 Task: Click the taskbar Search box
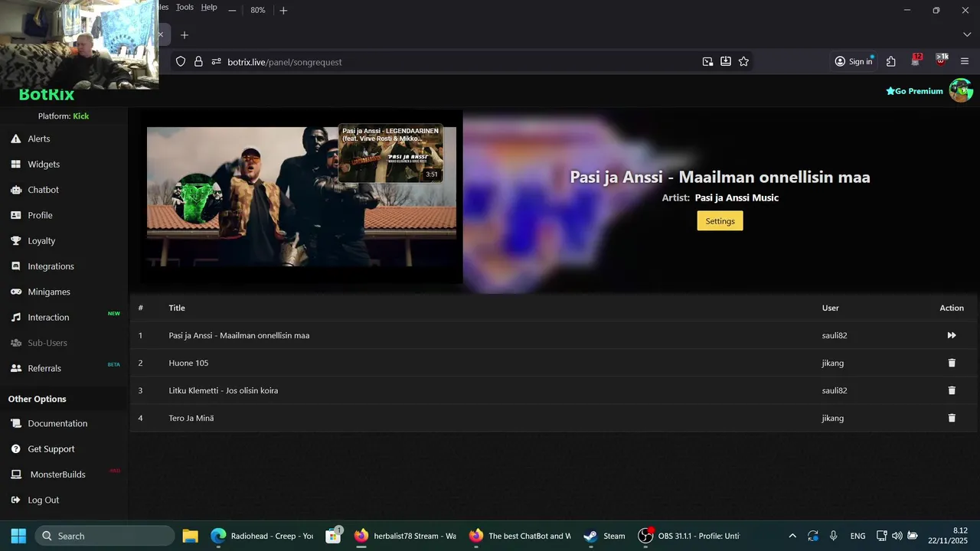click(x=105, y=536)
